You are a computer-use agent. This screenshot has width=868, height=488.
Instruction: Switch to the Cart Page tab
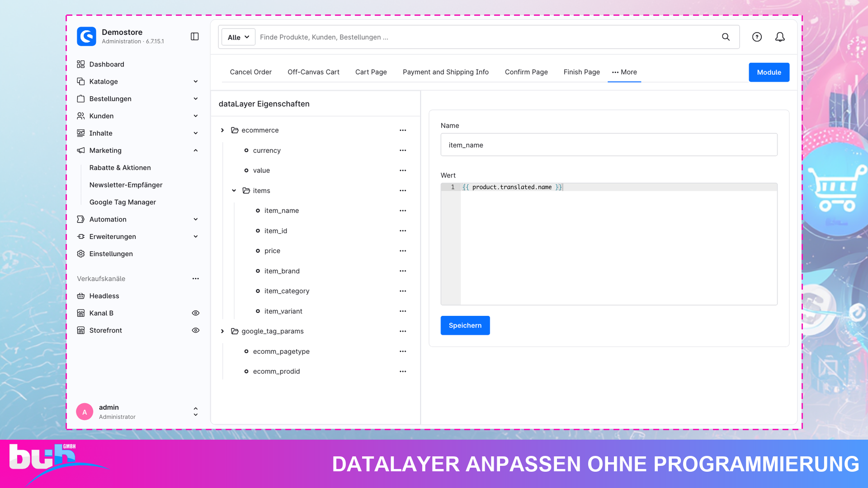click(x=371, y=72)
